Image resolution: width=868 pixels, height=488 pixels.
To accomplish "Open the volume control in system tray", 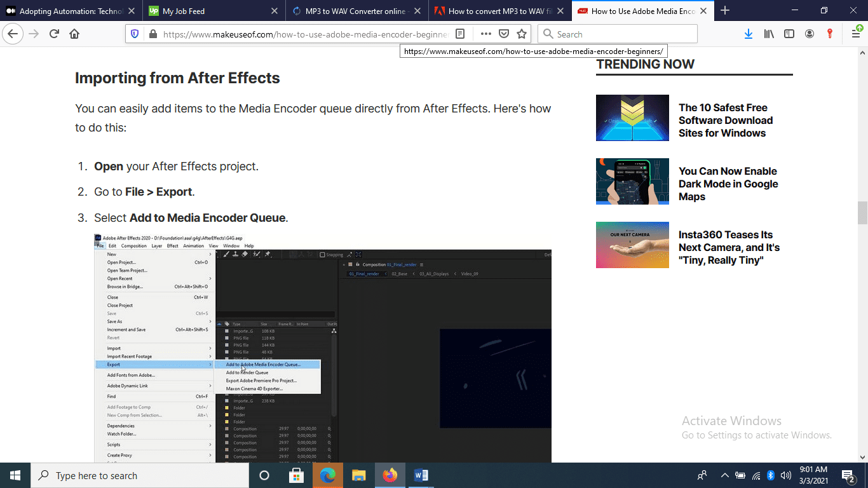I will click(x=786, y=475).
